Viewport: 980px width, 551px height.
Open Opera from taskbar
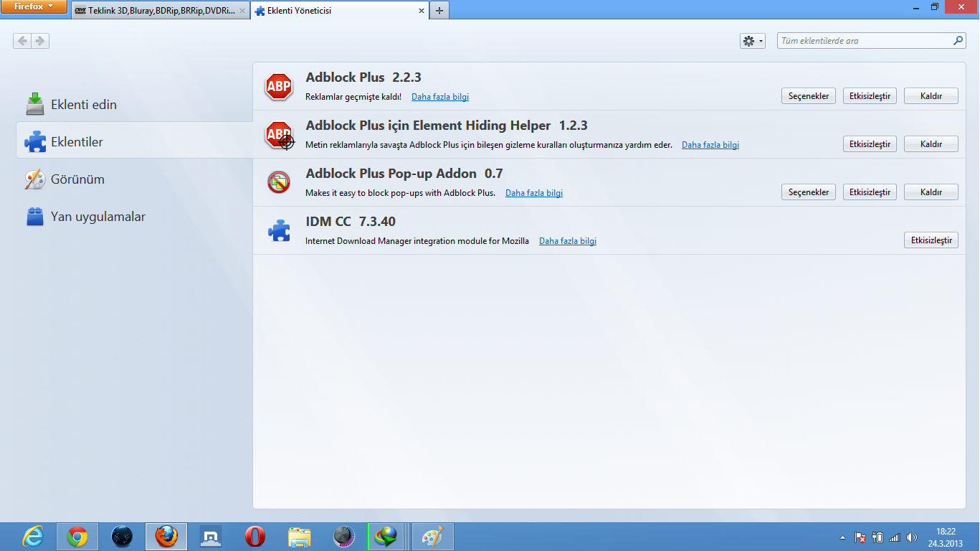pyautogui.click(x=255, y=537)
